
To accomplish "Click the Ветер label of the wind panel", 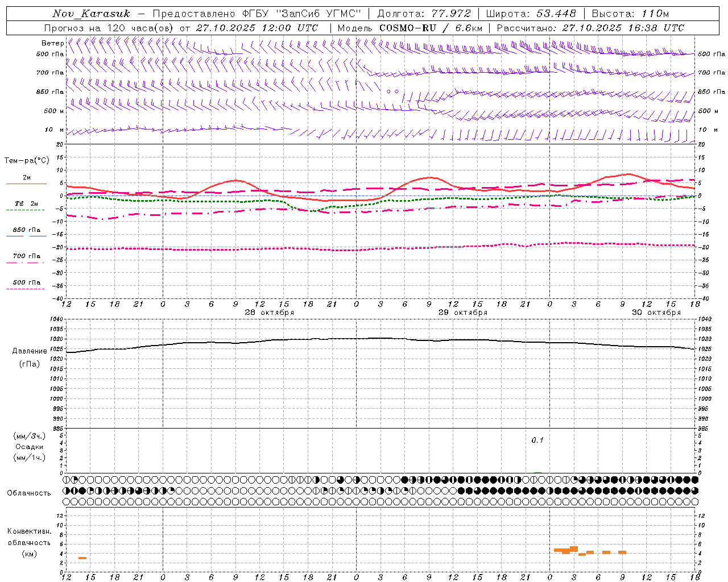I will click(x=52, y=43).
